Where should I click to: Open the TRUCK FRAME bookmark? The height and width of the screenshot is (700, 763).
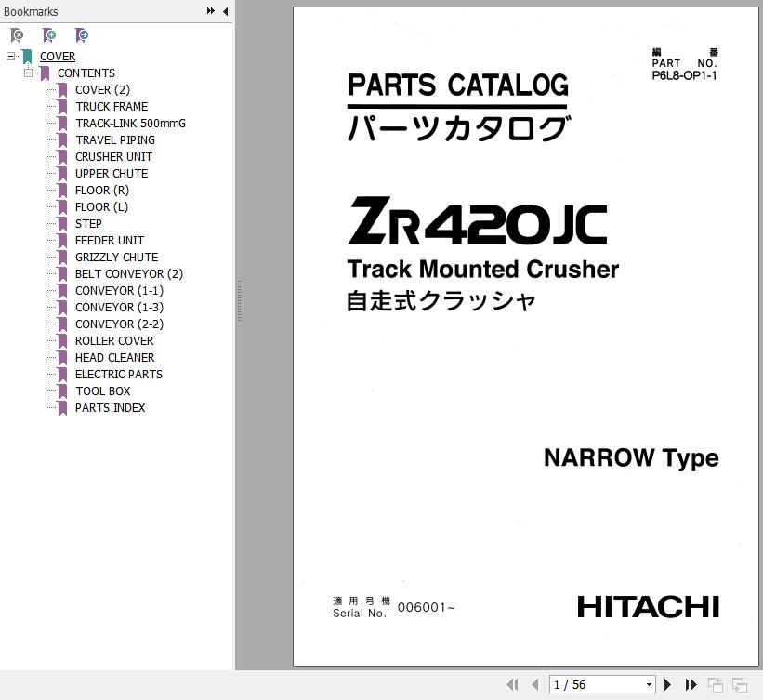(x=112, y=107)
